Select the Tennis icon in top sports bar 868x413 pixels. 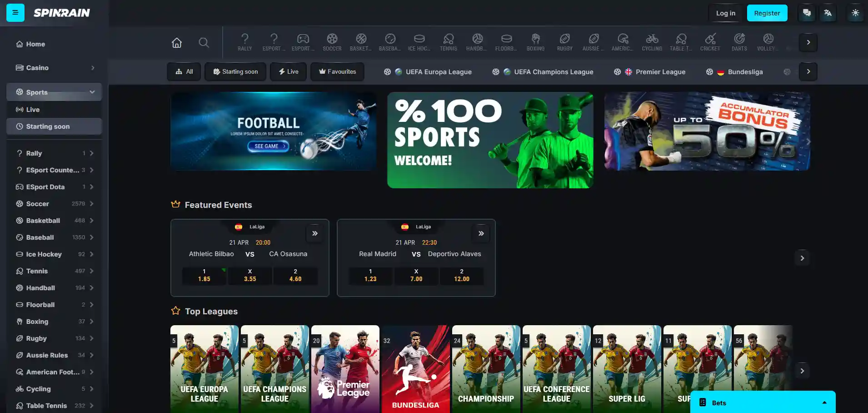point(449,42)
